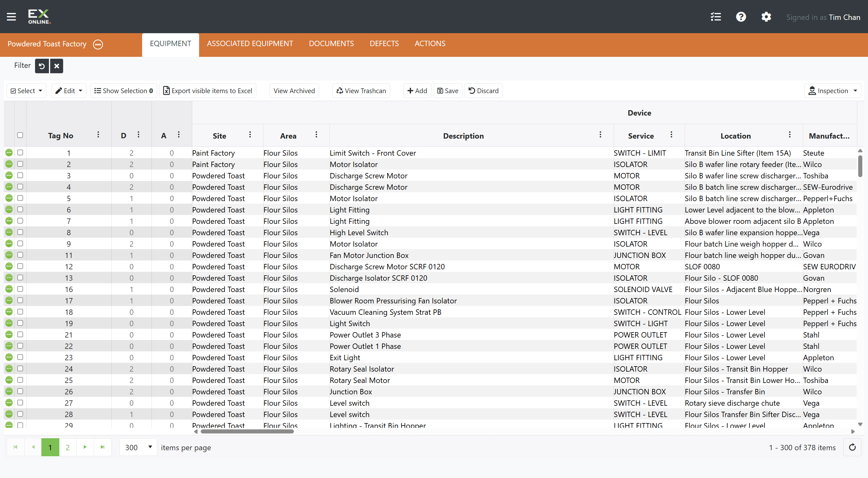
Task: Open the Area column menu dots
Action: coord(316,135)
